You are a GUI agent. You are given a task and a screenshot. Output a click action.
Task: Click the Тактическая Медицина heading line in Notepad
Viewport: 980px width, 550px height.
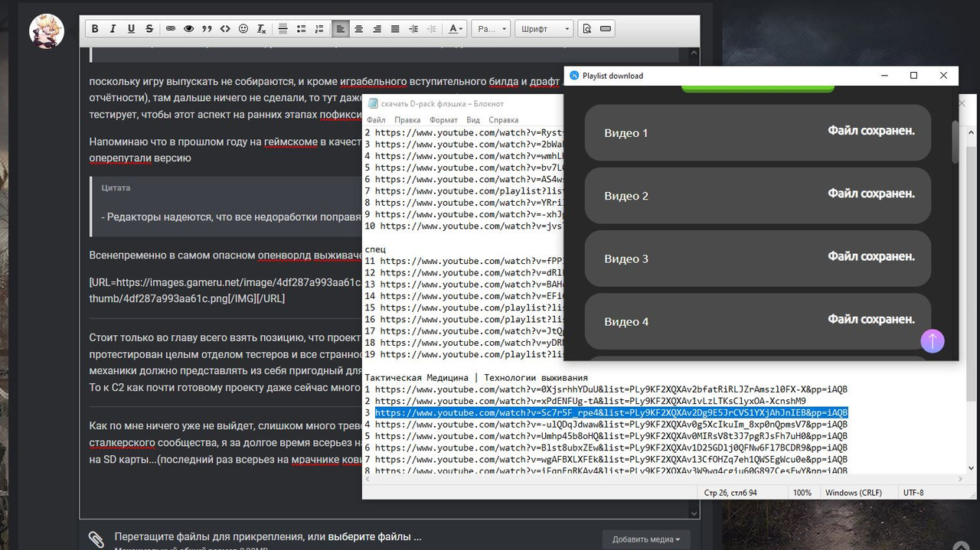click(x=476, y=377)
